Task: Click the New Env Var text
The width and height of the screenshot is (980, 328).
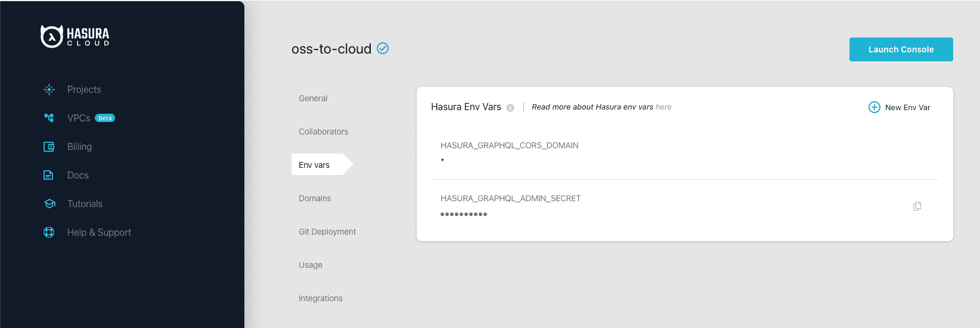Action: pyautogui.click(x=907, y=108)
